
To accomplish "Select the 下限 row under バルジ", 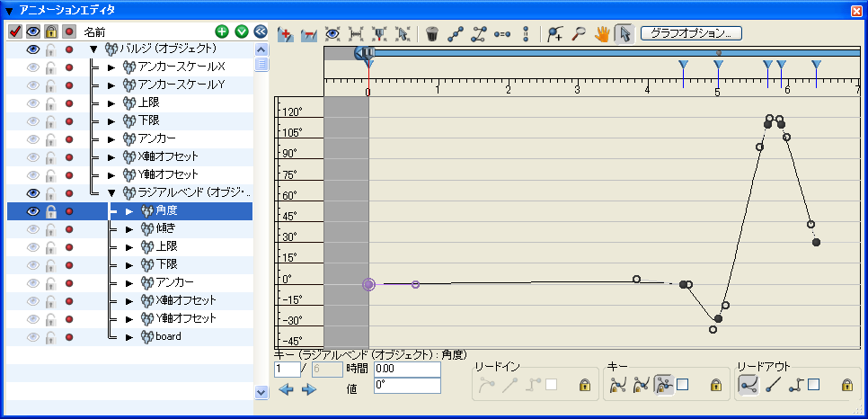I will (129, 121).
